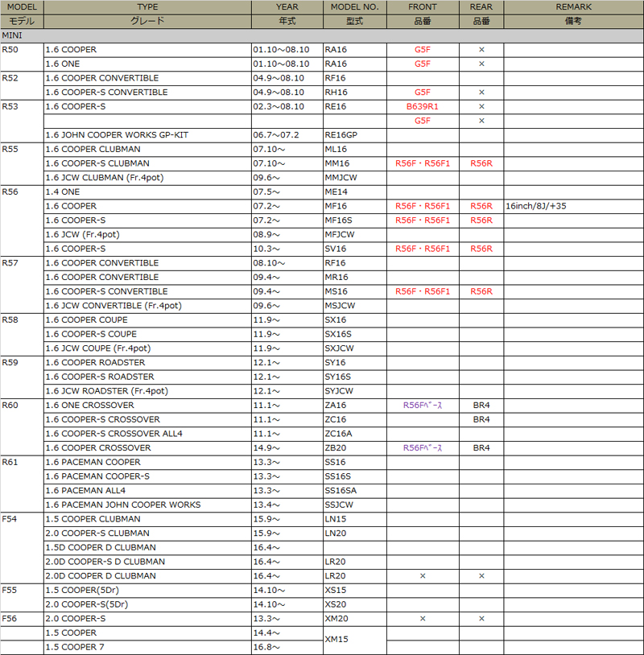Click the B639R1 front part number
Screen dimensions: 644x655
point(423,106)
